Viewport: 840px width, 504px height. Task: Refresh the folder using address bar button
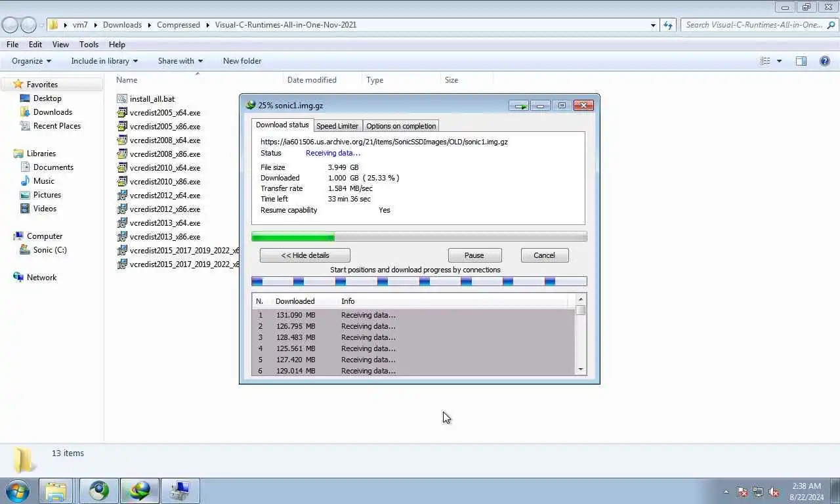pyautogui.click(x=668, y=25)
